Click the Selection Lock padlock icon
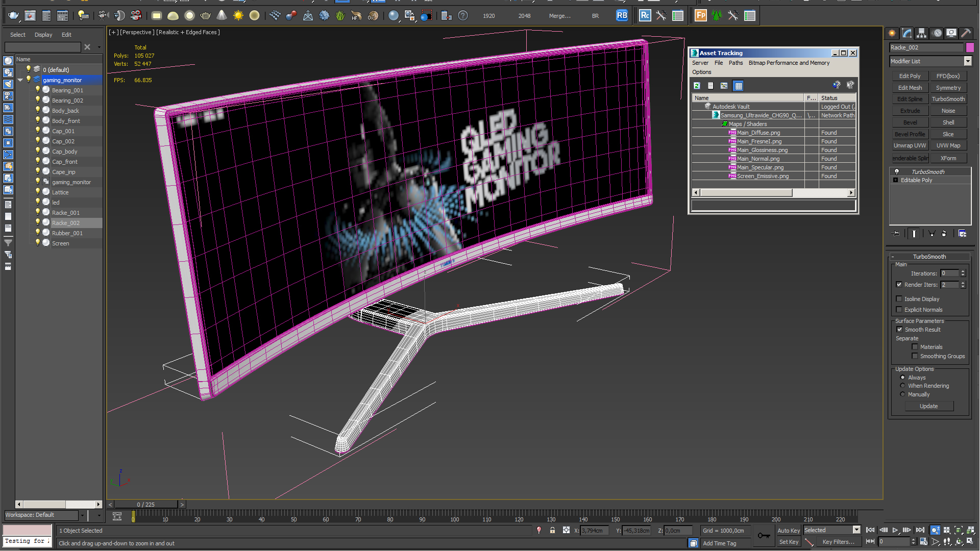This screenshot has height=551, width=980. tap(552, 531)
